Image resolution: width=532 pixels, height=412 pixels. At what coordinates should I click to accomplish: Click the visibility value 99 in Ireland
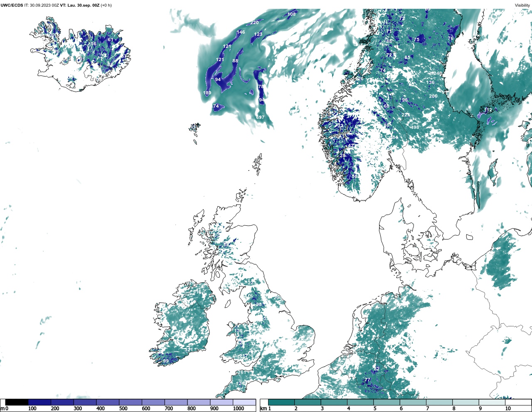click(x=166, y=361)
